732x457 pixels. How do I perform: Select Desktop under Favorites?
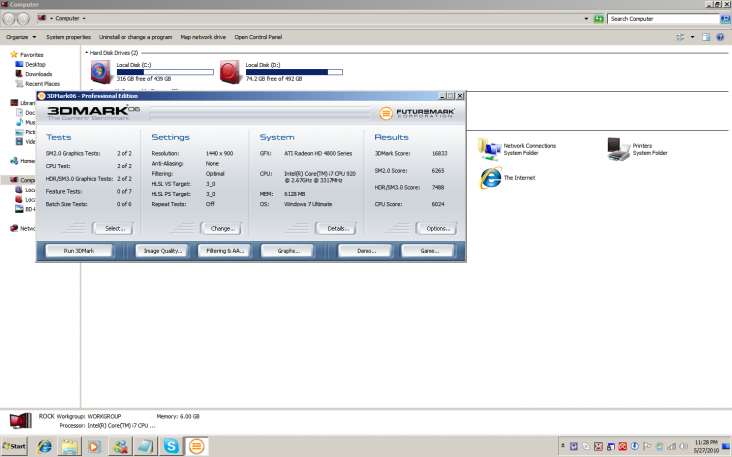(x=35, y=64)
